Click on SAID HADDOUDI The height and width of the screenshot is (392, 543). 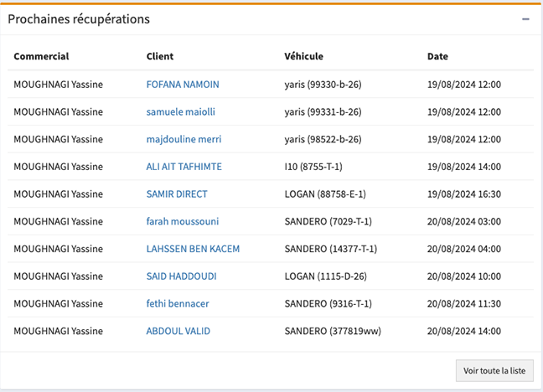coord(182,276)
